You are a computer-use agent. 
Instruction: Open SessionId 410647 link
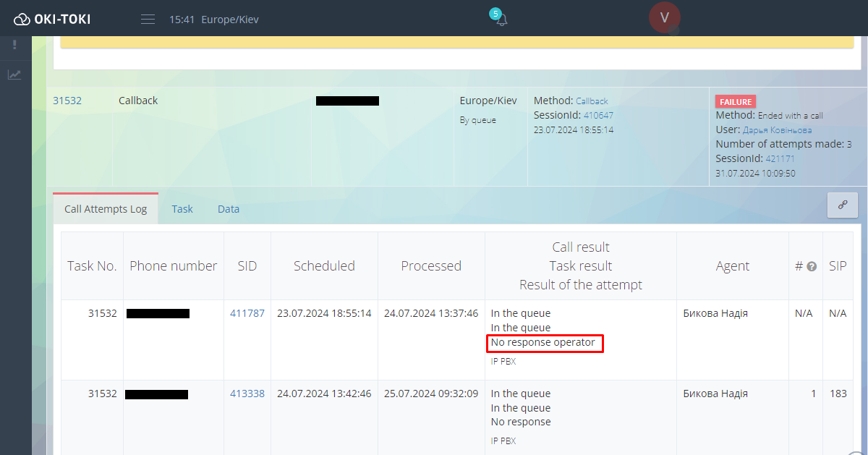(598, 116)
